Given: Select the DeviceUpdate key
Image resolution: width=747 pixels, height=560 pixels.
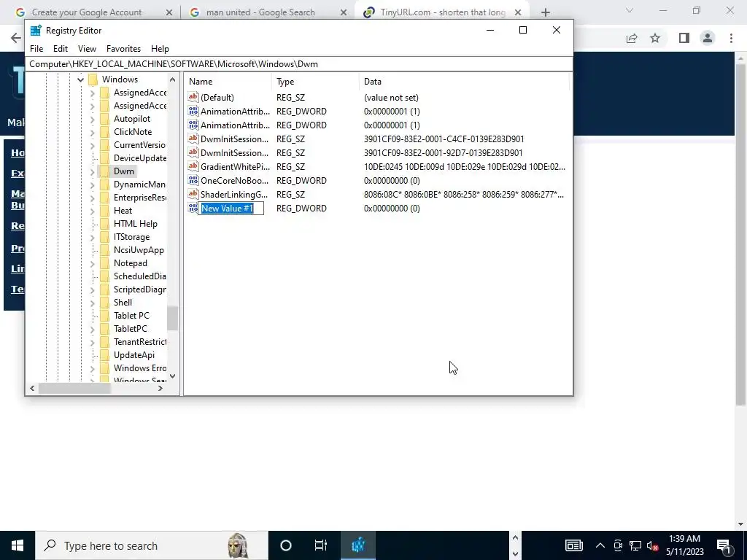Looking at the screenshot, I should (x=140, y=158).
